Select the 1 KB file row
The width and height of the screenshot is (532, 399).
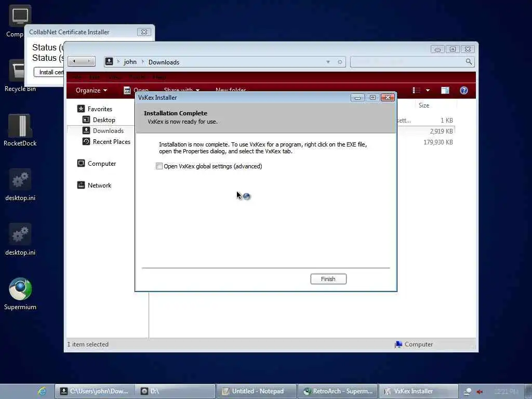coord(425,121)
